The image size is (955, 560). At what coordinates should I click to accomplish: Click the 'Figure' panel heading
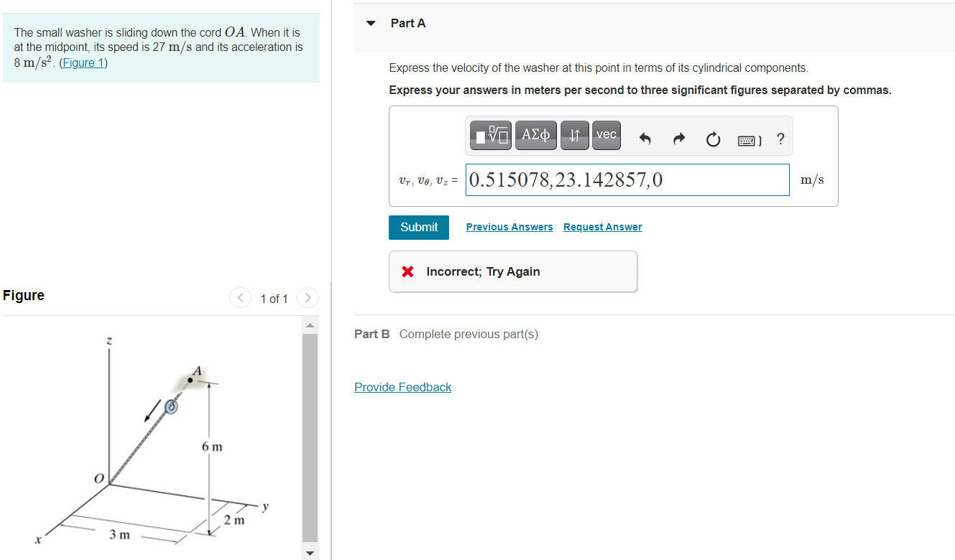tap(24, 295)
